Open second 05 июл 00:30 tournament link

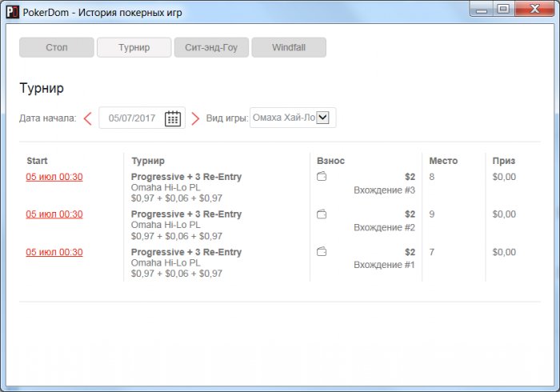point(54,214)
